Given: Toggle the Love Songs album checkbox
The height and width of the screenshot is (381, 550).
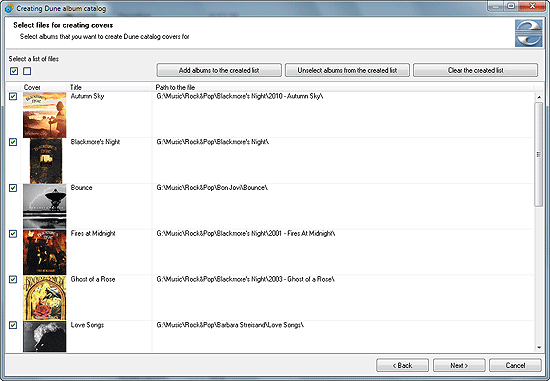Looking at the screenshot, I should tap(13, 325).
